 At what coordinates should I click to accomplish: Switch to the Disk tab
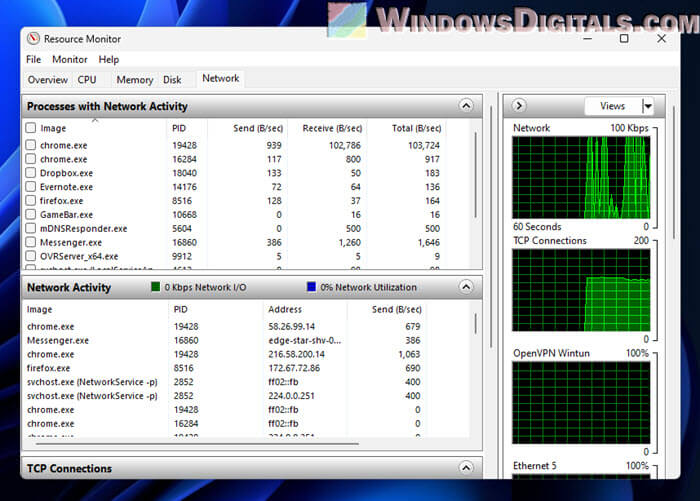point(172,80)
